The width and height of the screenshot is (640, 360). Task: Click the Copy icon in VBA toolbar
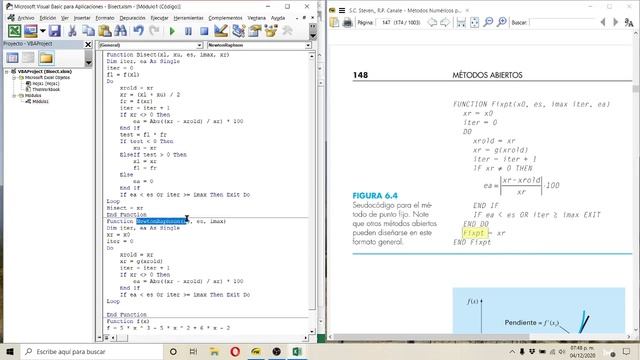[x=88, y=31]
